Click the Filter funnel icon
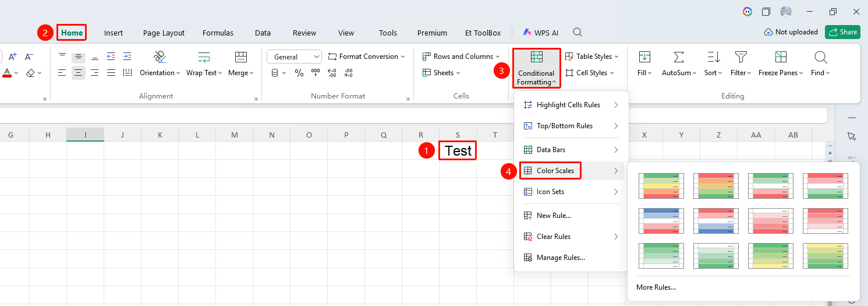The width and height of the screenshot is (868, 306). click(x=741, y=57)
